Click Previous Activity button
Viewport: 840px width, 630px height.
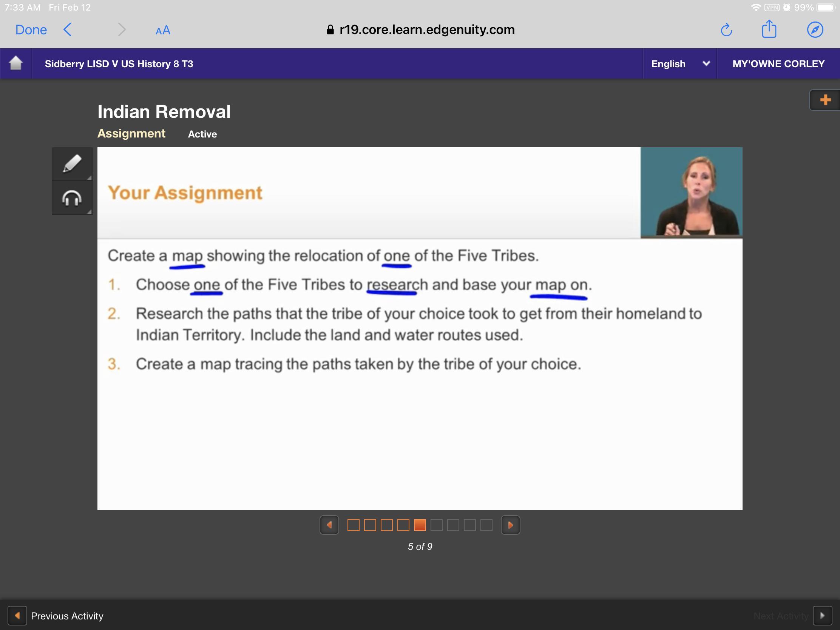[56, 616]
